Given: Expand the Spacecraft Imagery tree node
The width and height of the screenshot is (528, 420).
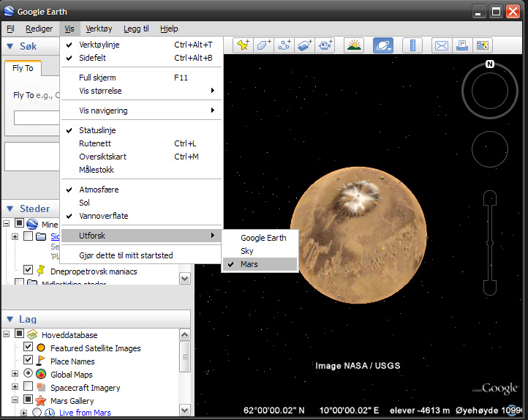Looking at the screenshot, I should tap(15, 386).
